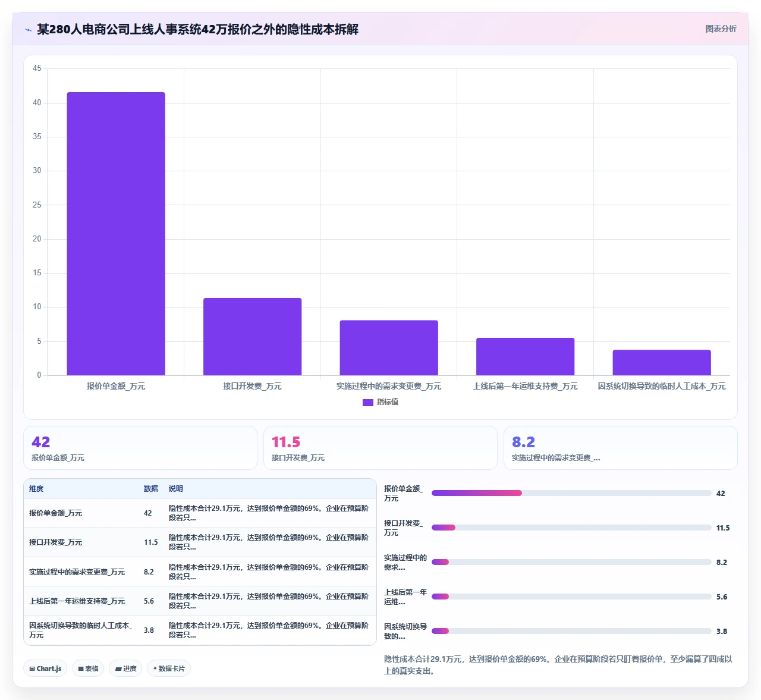Select table row 上线后第一年运维支持费_万元
Screen dimensions: 761x700
(200, 601)
